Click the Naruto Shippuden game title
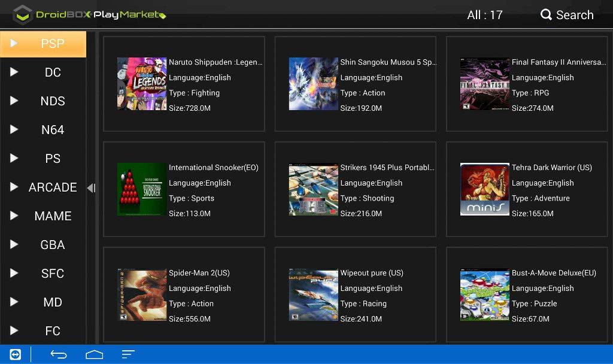 pos(216,62)
